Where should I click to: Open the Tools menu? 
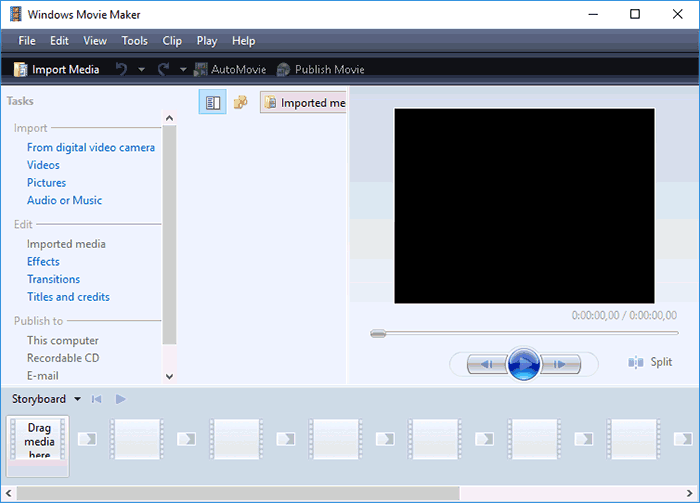click(x=134, y=41)
